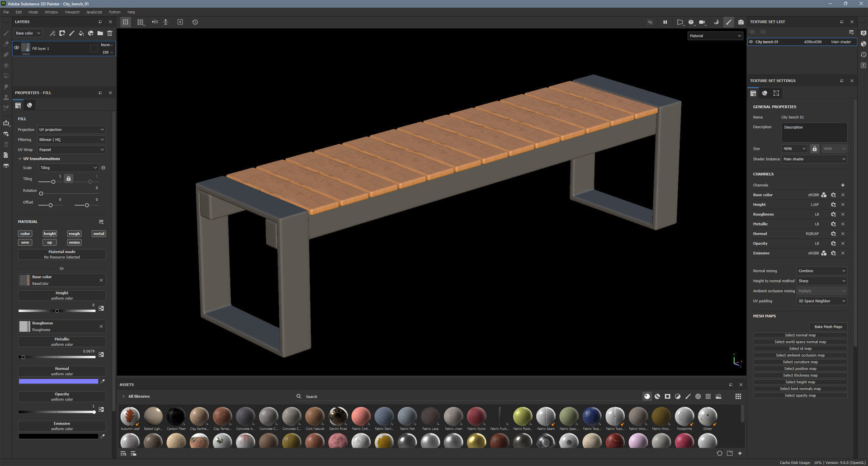Screen dimensions: 868x466
Task: Add an effect with the magic wand icon
Action: click(x=52, y=33)
